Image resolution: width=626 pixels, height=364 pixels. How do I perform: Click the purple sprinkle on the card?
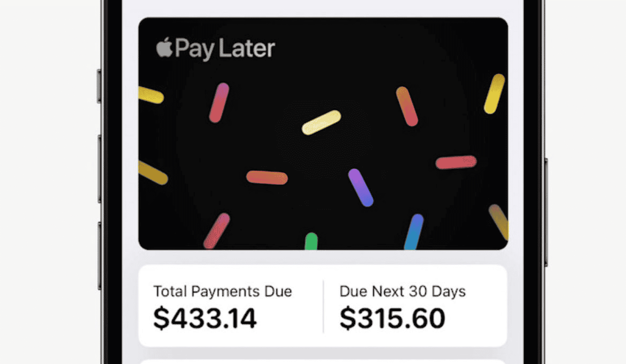coord(360,187)
